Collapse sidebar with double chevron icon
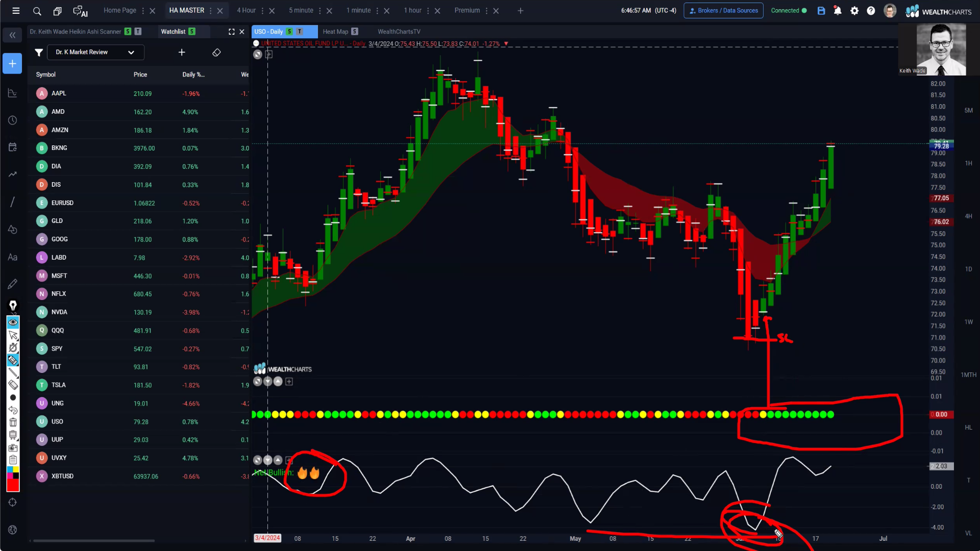 12,35
